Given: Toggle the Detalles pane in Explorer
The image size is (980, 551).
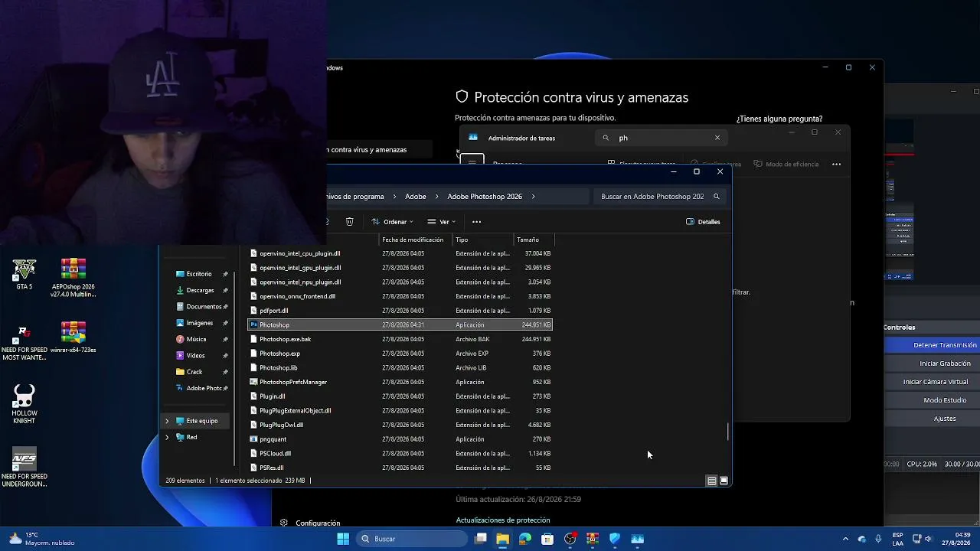Looking at the screenshot, I should [703, 222].
